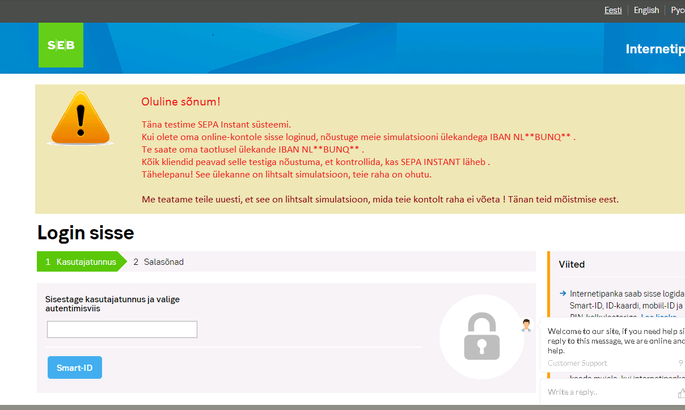The width and height of the screenshot is (685, 410).
Task: Click the blue arrow beside Internetipanka link text
Action: pyautogui.click(x=563, y=293)
